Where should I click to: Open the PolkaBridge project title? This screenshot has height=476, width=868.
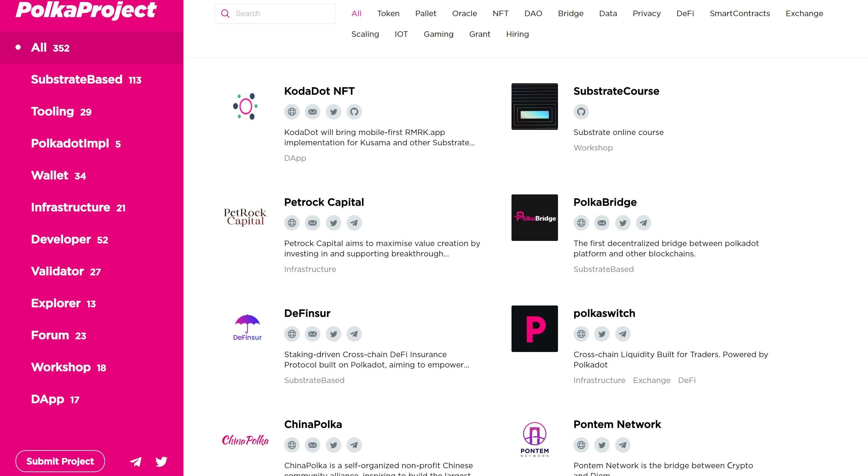[605, 202]
